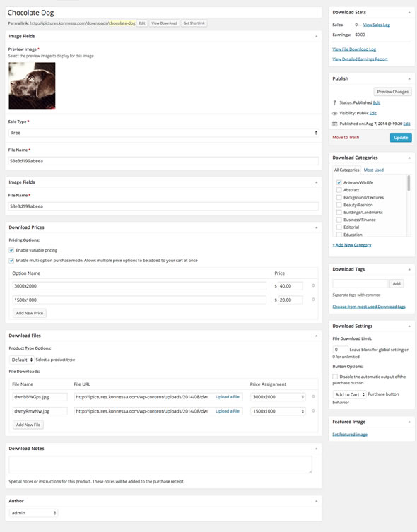
Task: Open the View Sales Log link
Action: point(376,25)
